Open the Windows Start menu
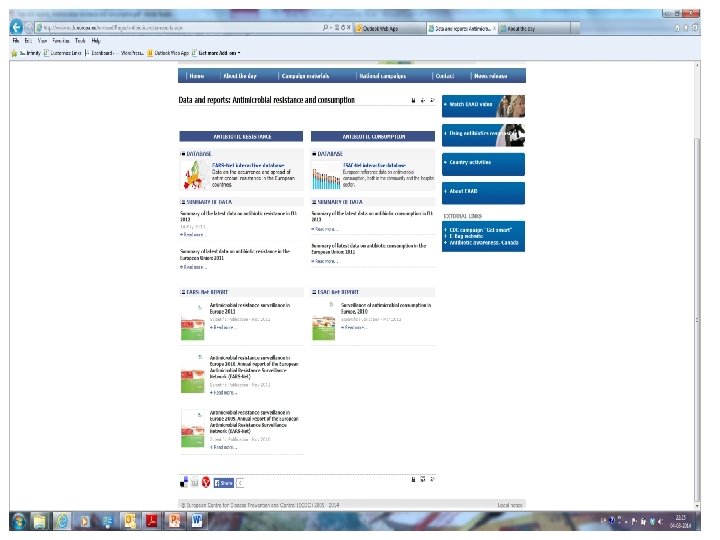The width and height of the screenshot is (720, 540). pyautogui.click(x=19, y=521)
